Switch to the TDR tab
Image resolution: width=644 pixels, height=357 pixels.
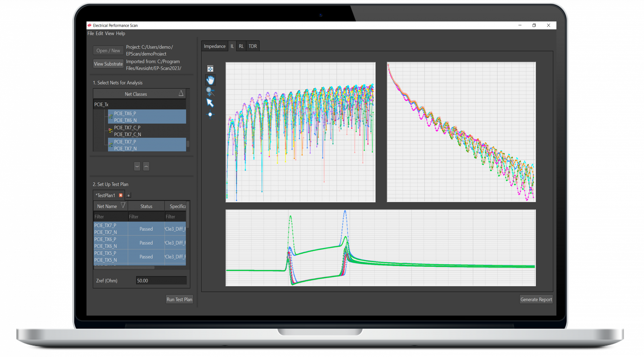(x=253, y=46)
